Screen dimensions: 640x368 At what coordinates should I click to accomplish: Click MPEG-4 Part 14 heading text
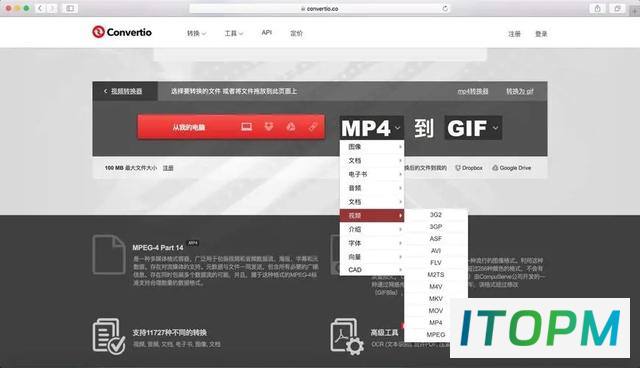tap(158, 248)
